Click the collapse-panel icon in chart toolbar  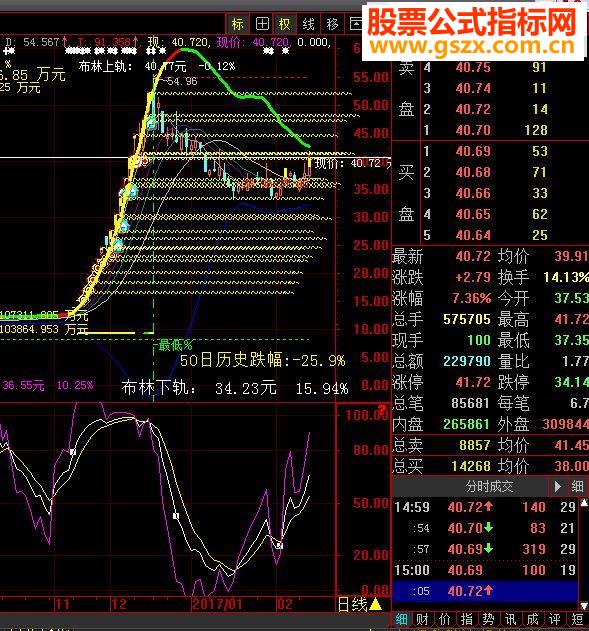[355, 24]
